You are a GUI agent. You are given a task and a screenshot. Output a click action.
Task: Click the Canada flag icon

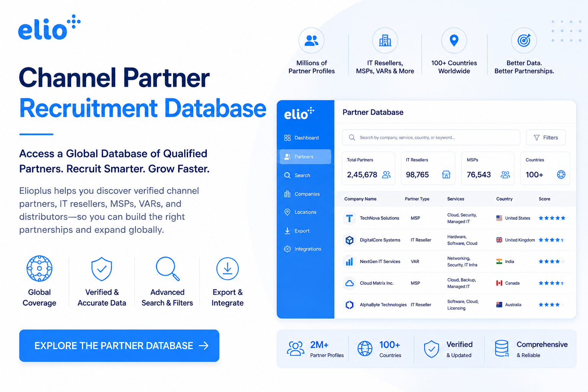point(499,283)
